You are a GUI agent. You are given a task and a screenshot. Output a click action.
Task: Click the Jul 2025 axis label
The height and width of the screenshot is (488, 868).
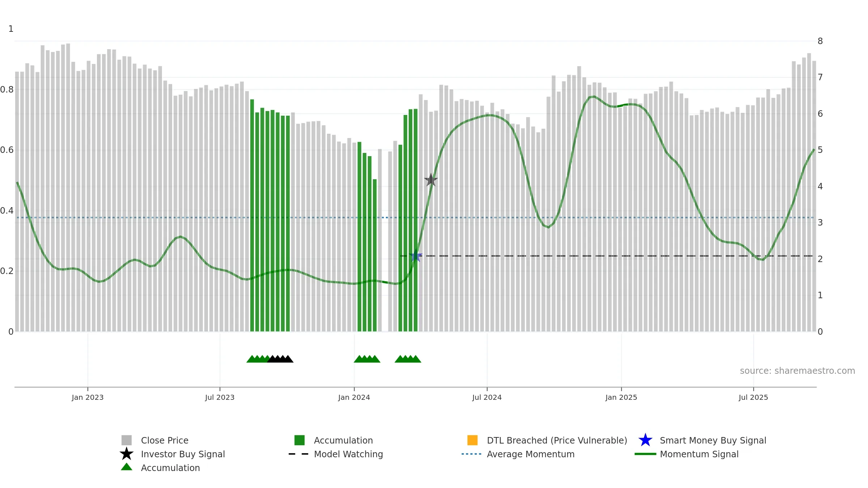click(x=753, y=397)
